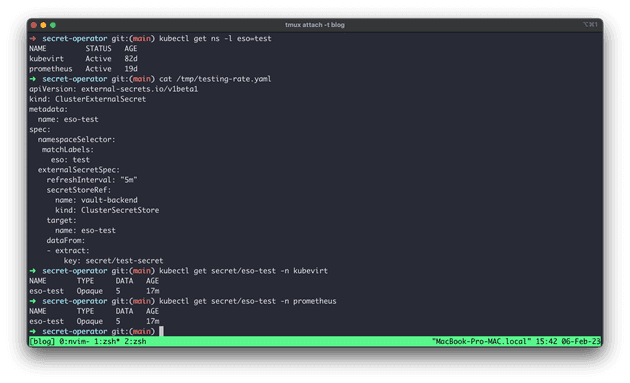Click 'name: eso-test' under target
The width and height of the screenshot is (630, 383).
tap(85, 230)
